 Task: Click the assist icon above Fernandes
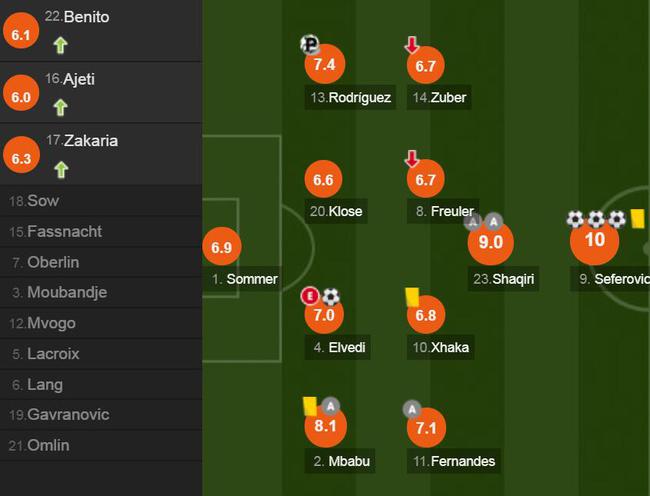[x=412, y=409]
